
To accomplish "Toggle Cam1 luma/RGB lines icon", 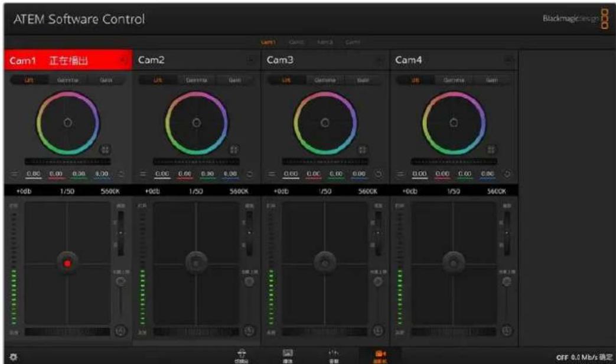I will coord(14,174).
